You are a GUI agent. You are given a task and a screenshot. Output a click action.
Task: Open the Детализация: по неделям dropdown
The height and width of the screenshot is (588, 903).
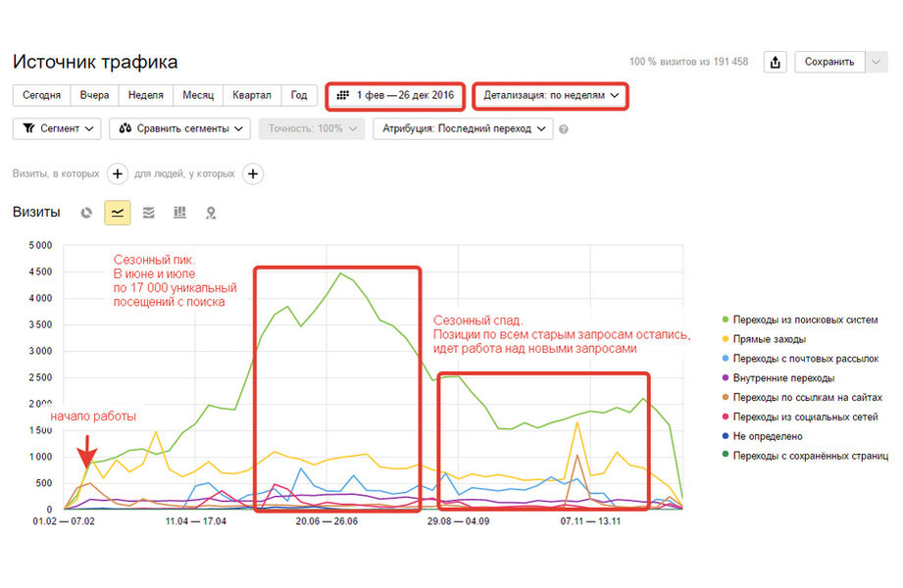[551, 96]
